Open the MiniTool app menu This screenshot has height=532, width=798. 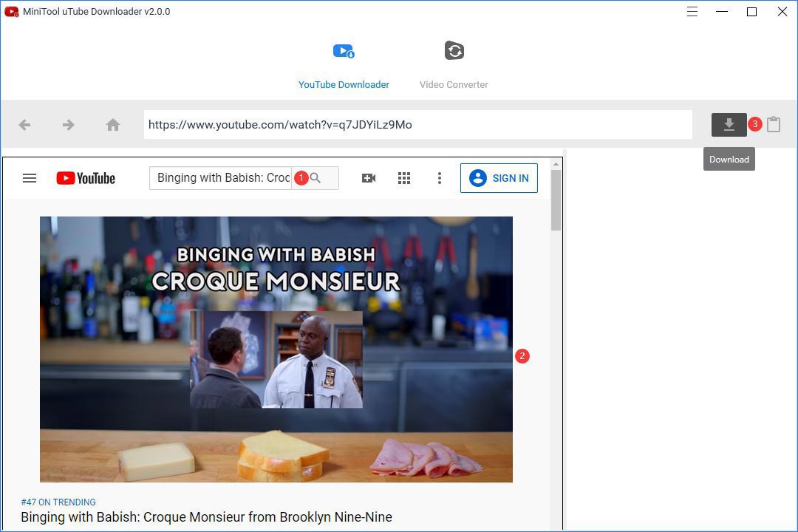[692, 12]
